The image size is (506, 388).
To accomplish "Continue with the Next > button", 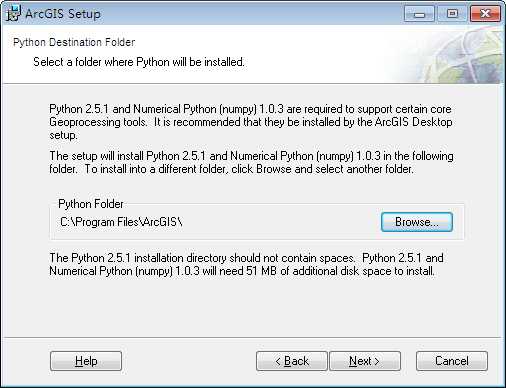I will point(365,361).
